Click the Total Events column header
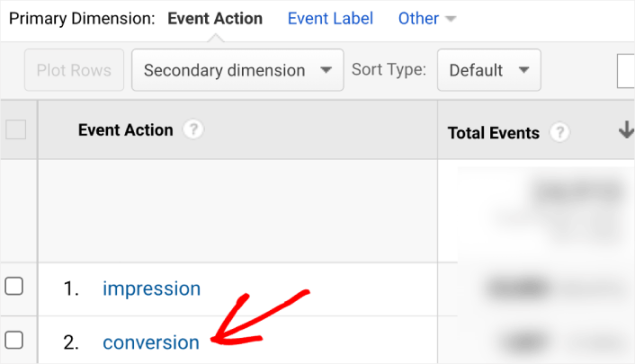 pos(493,133)
